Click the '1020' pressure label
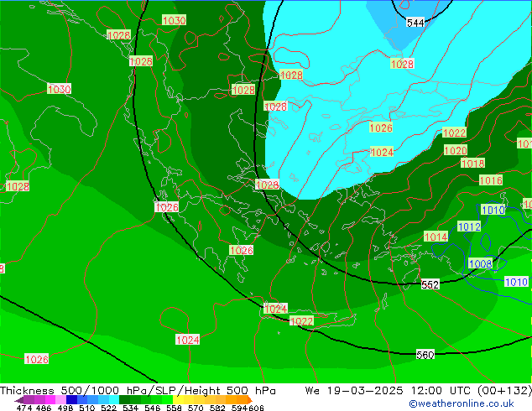This screenshot has width=532, height=411. pos(456,150)
